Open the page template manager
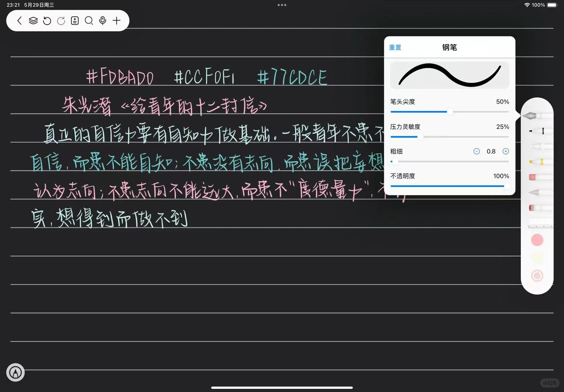This screenshot has width=564, height=392. 75,21
